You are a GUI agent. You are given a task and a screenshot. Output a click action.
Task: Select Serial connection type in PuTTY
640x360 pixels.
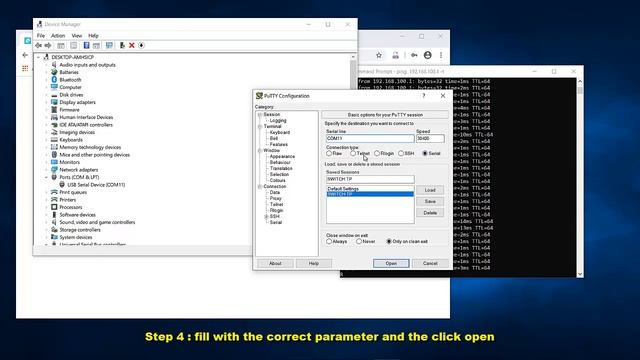425,153
